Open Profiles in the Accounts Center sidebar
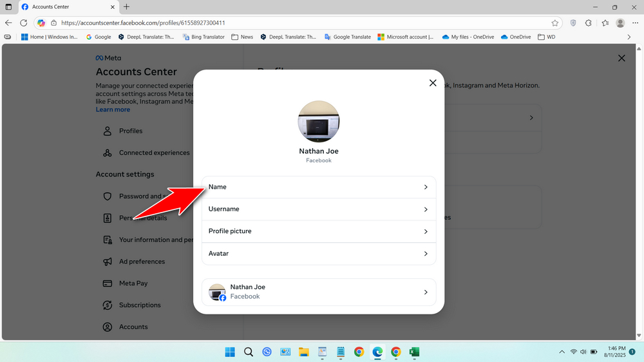644x362 pixels. (x=131, y=131)
